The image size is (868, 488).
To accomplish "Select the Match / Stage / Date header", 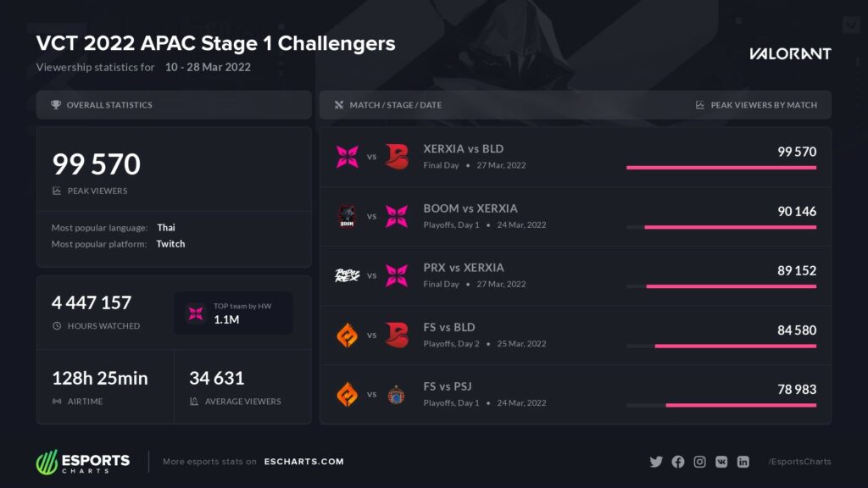I will tap(395, 104).
